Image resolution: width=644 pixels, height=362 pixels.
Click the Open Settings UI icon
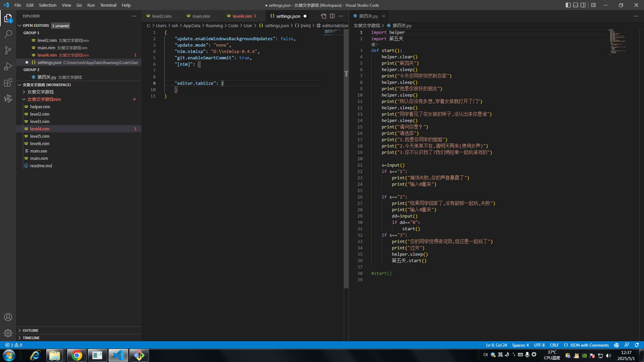323,16
